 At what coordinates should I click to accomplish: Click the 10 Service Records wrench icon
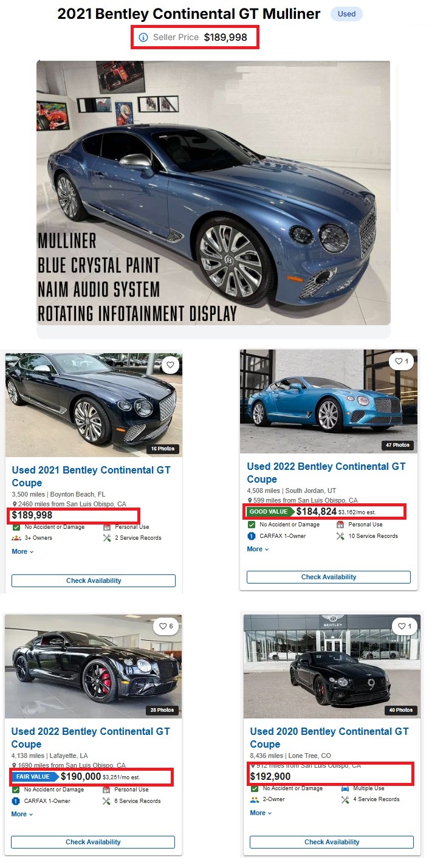tap(340, 536)
